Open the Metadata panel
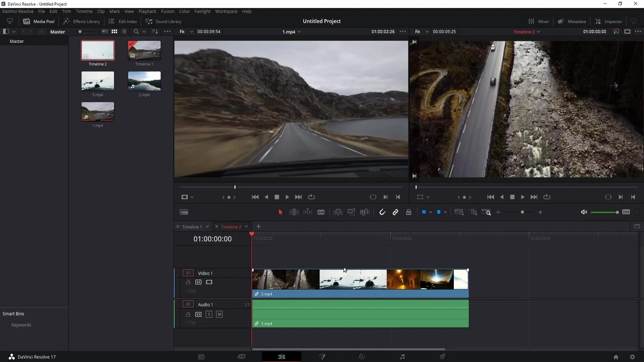 tap(572, 21)
